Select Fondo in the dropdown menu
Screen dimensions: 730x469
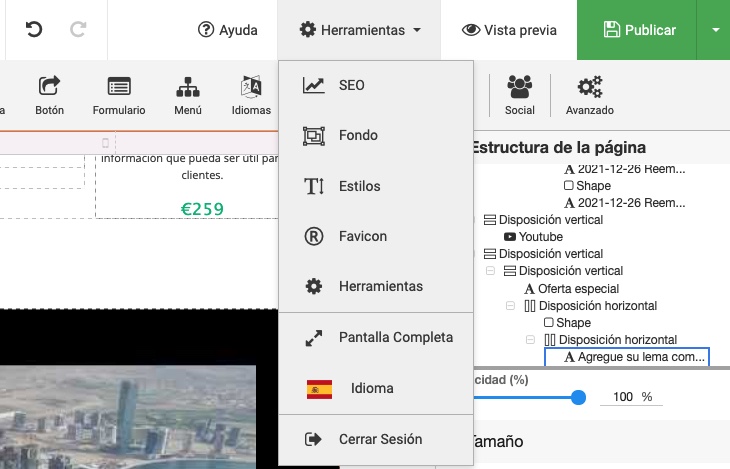(x=358, y=135)
